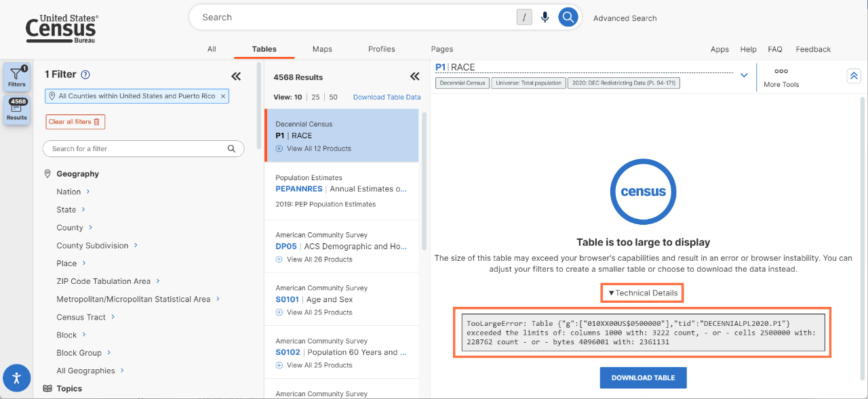Viewport: 868px width, 399px height.
Task: Open the Results panel button with 4568 badge
Action: (17, 110)
